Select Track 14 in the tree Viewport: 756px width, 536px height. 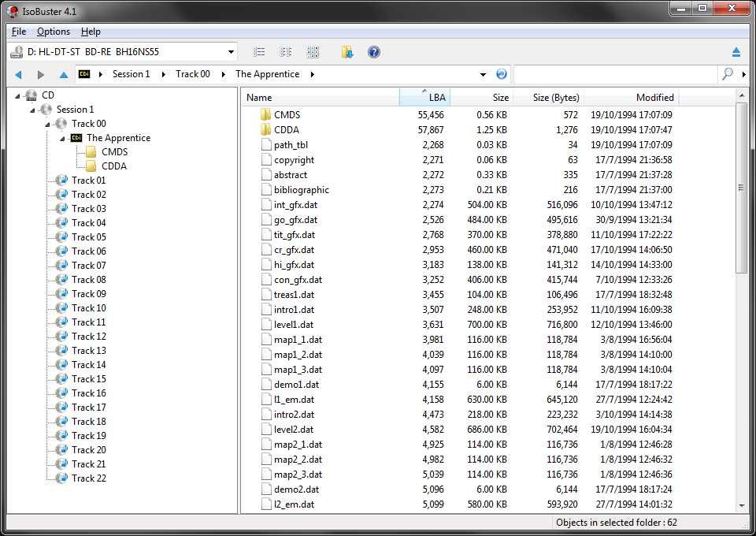[x=89, y=365]
